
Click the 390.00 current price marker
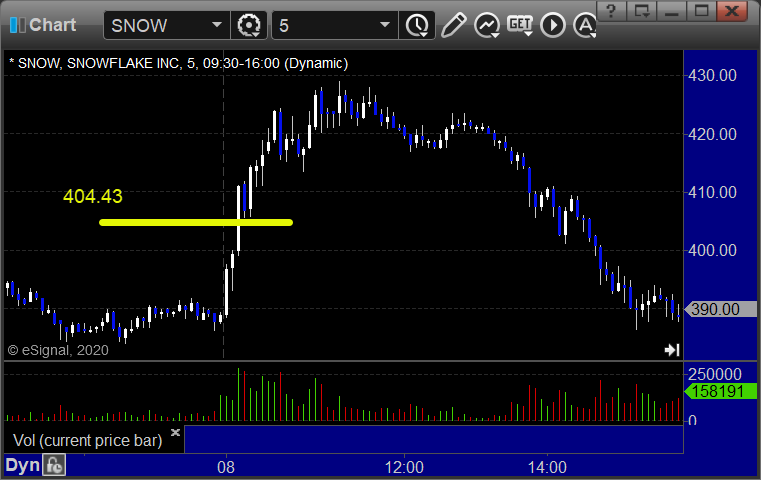(x=720, y=309)
